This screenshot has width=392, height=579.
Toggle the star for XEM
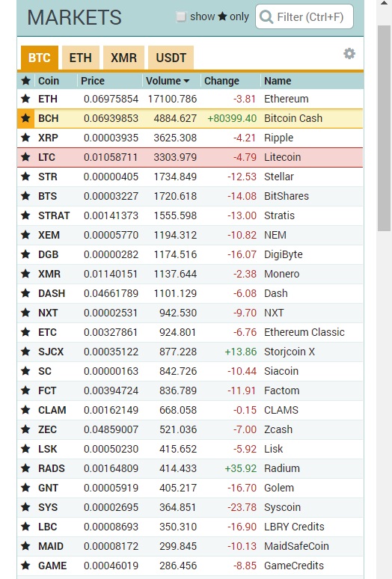[25, 235]
